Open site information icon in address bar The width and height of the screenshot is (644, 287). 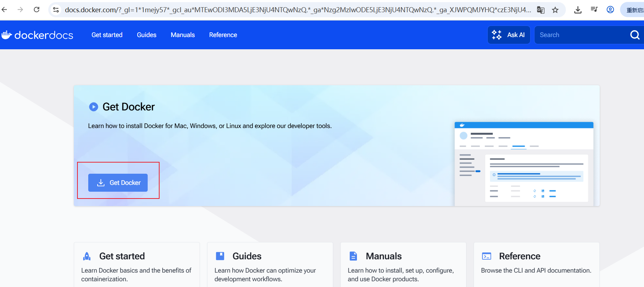tap(56, 10)
